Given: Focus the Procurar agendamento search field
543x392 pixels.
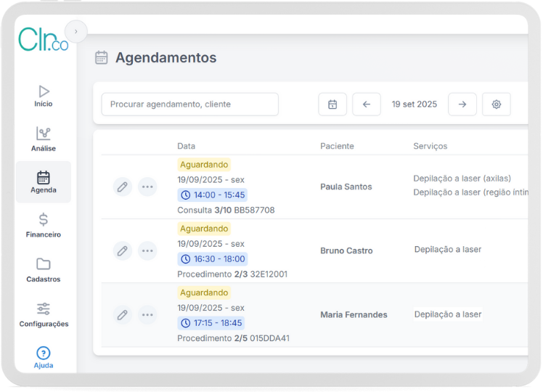Looking at the screenshot, I should [x=189, y=105].
